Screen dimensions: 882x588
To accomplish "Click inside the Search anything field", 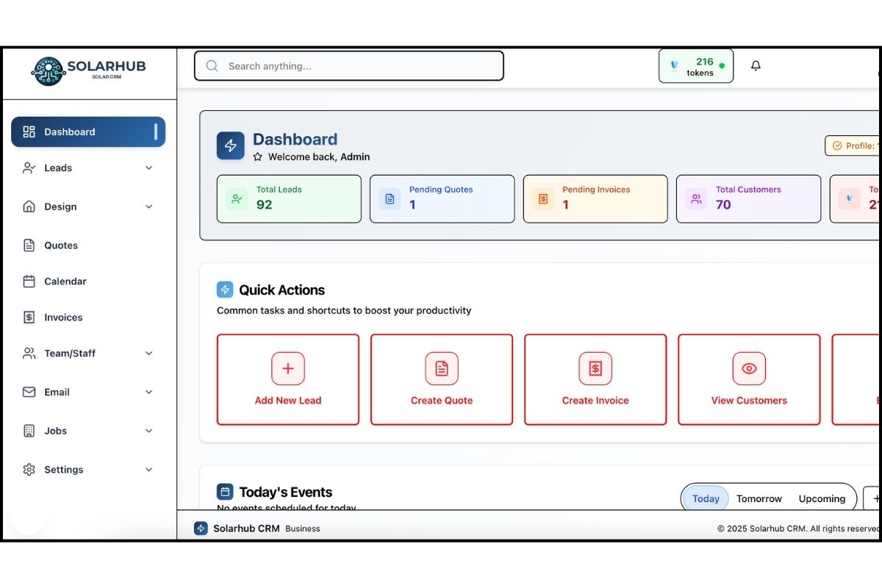I will point(348,65).
